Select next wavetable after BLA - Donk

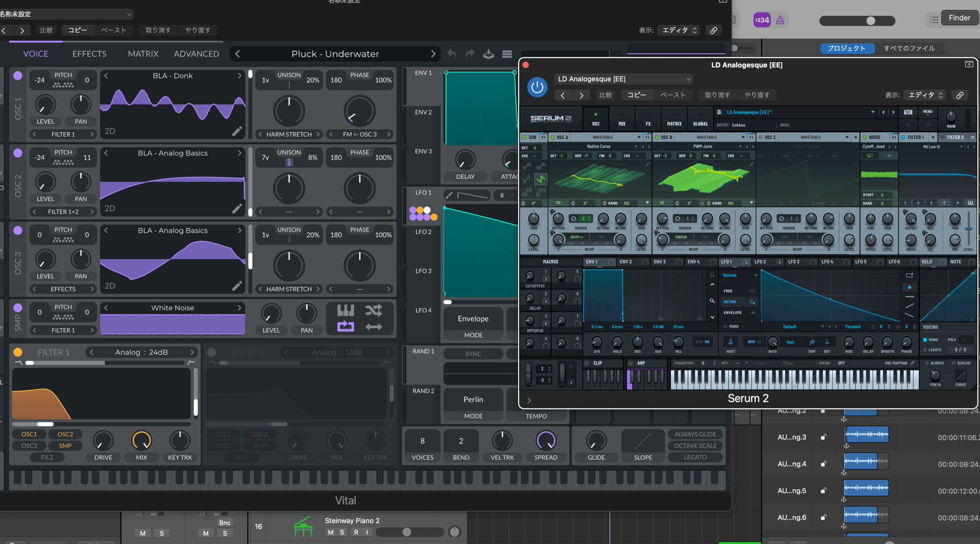tap(240, 76)
